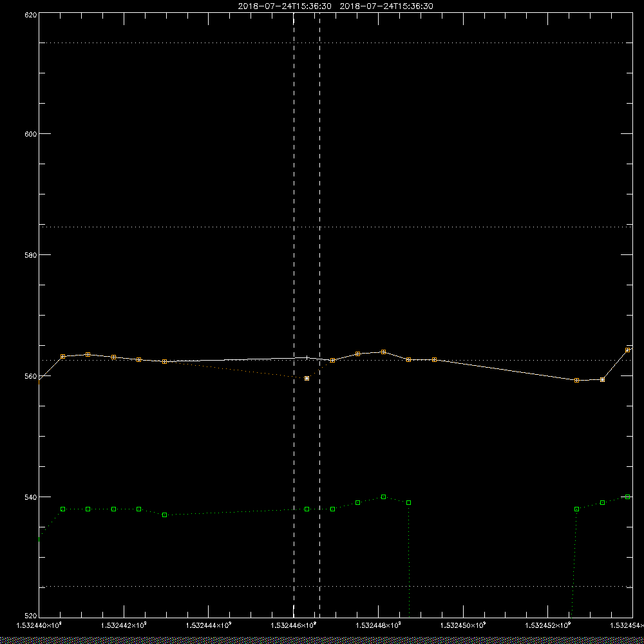This screenshot has height=644, width=644.
Task: Click the 1.532448×10⁹ x-axis label
Action: pyautogui.click(x=379, y=625)
